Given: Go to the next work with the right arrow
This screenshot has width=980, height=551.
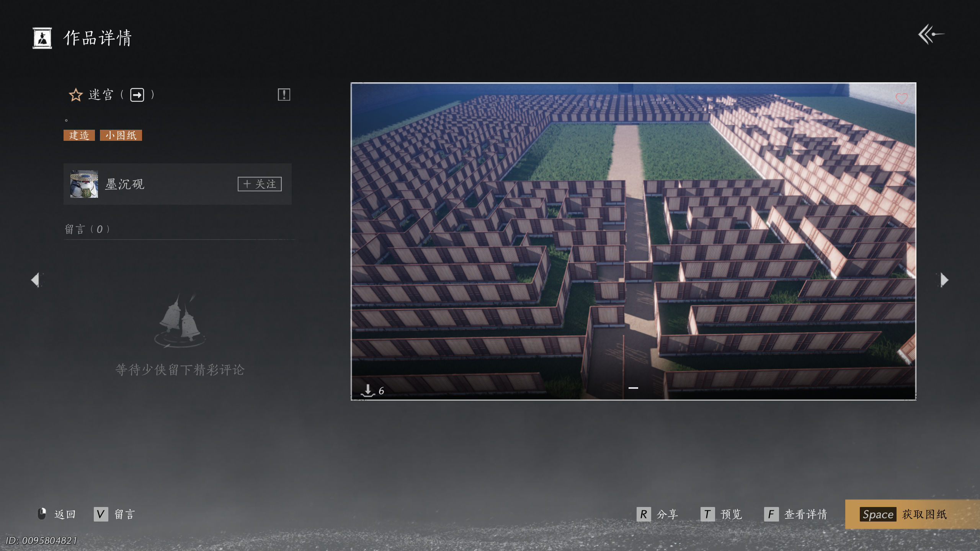Looking at the screenshot, I should coord(944,280).
